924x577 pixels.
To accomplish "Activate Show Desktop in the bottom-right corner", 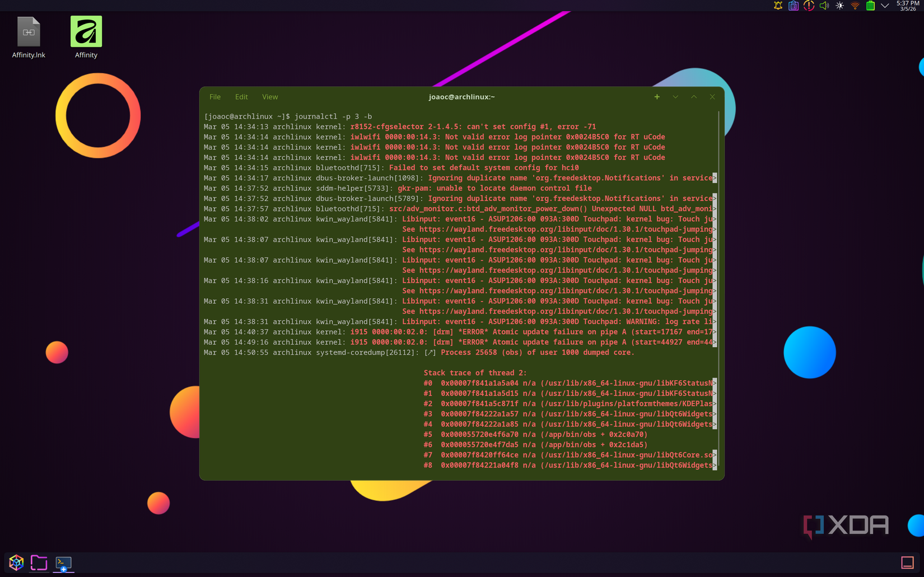I will click(908, 562).
